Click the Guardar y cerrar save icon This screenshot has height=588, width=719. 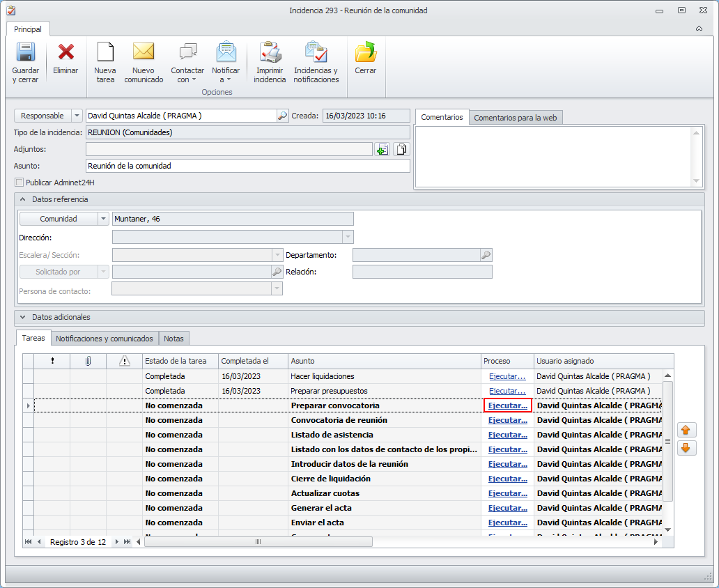point(26,53)
